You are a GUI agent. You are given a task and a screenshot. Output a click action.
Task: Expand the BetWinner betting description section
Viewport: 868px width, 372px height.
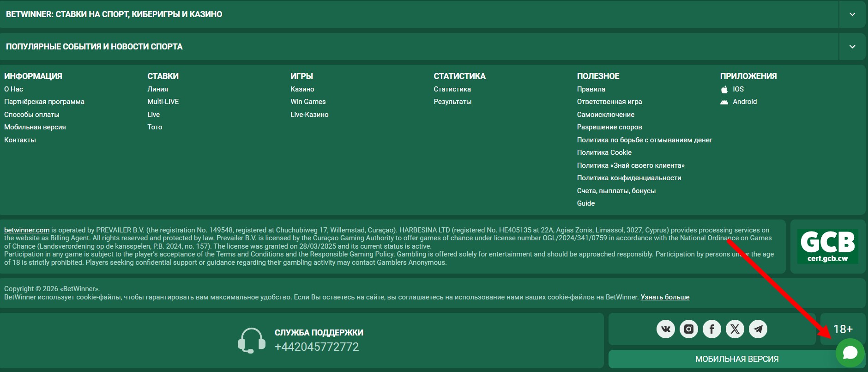[x=852, y=14]
